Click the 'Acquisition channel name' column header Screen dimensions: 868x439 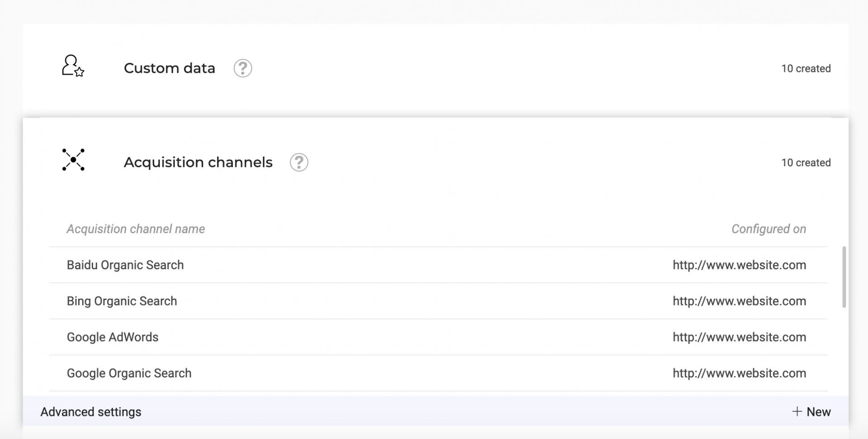[x=136, y=229]
